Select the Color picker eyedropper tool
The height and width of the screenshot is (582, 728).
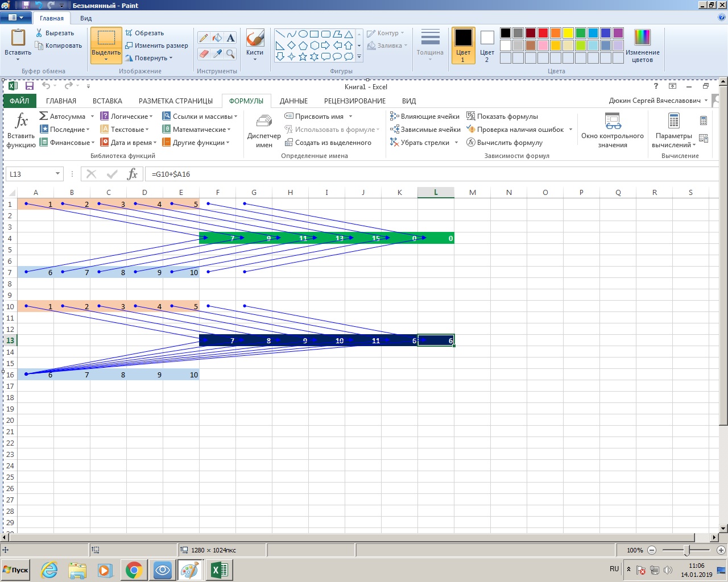217,53
